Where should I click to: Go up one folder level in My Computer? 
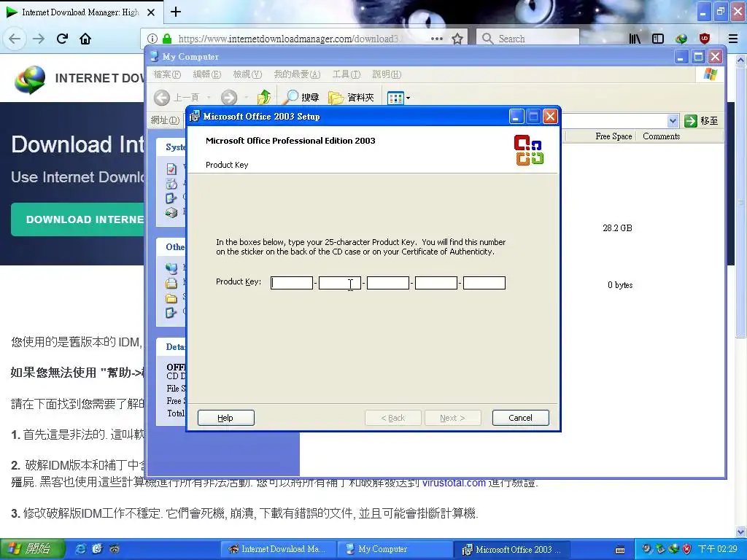click(264, 97)
